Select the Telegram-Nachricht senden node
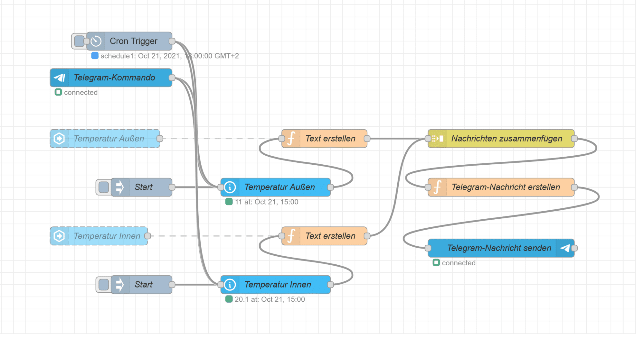Screen dimensions: 644x338 pyautogui.click(x=501, y=248)
